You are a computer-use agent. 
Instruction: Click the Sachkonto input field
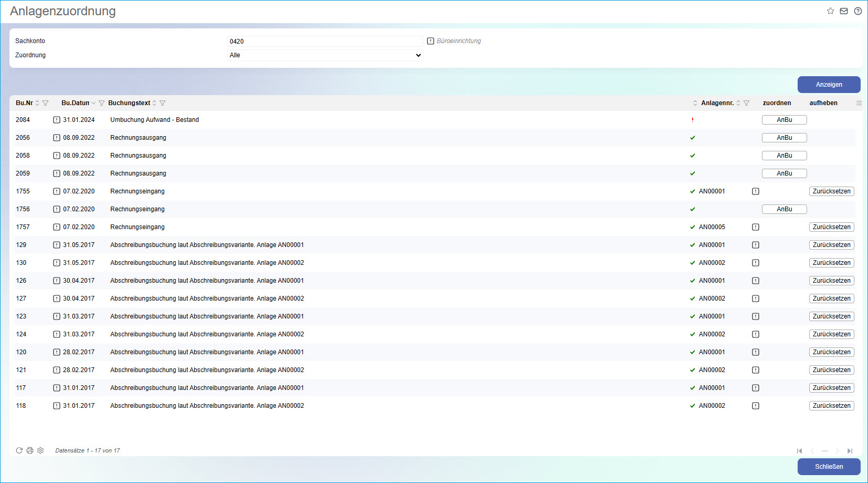[325, 41]
